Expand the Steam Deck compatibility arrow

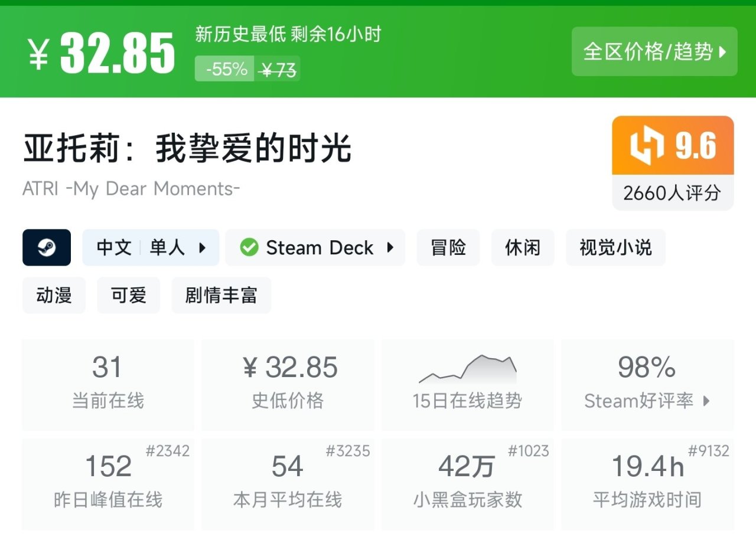390,248
